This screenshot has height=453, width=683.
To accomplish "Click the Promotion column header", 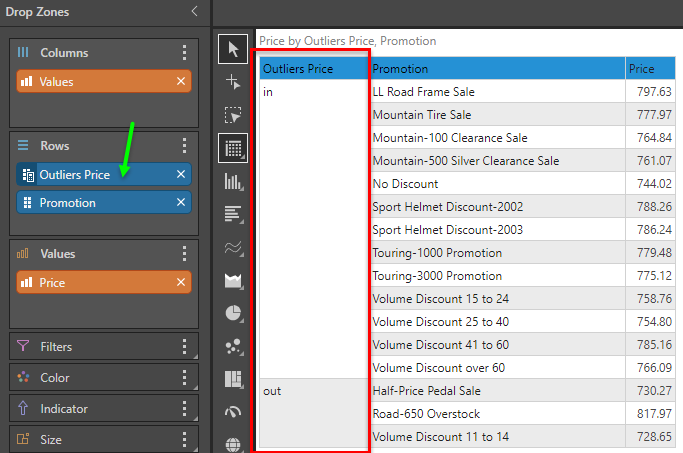I will (x=497, y=69).
